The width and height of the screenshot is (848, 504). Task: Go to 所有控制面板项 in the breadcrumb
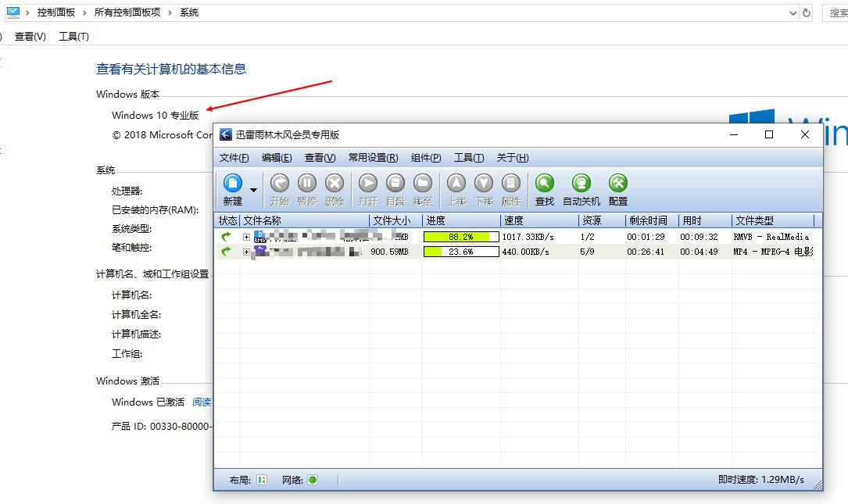click(127, 13)
